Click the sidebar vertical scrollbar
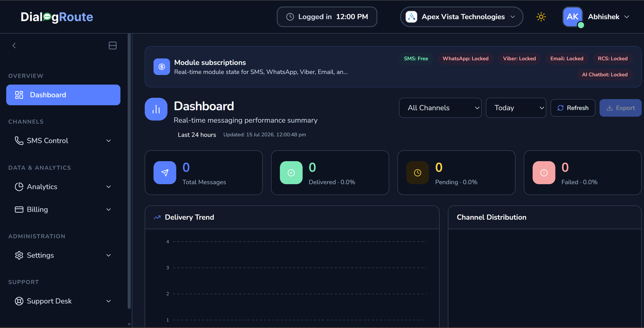This screenshot has width=644, height=328. click(x=129, y=171)
